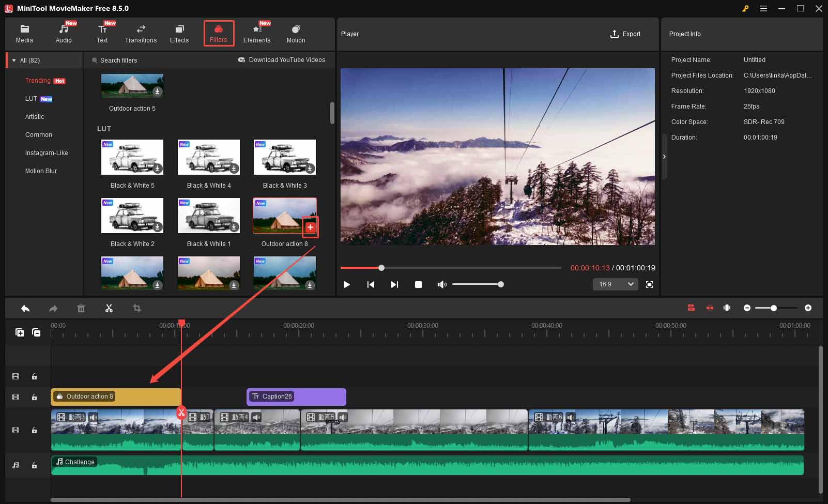Screen dimensions: 828x504
Task: Click the undo arrow above the timeline
Action: (25, 308)
